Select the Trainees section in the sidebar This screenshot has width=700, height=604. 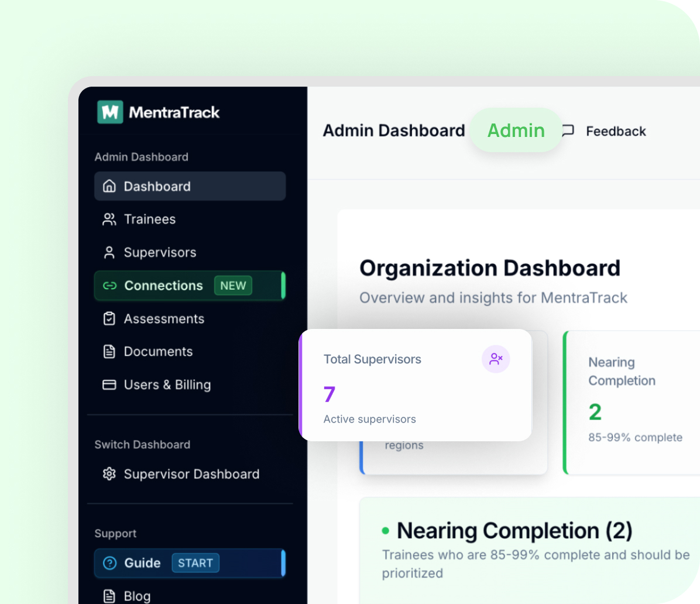pyautogui.click(x=150, y=219)
